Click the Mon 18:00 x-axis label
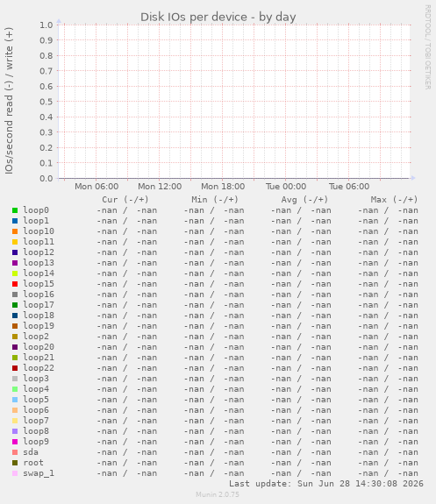This screenshot has height=504, width=436. pyautogui.click(x=223, y=187)
